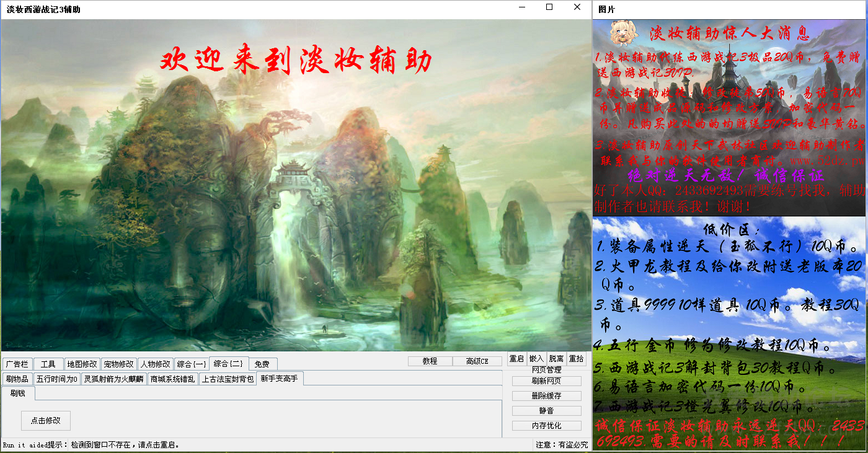
Task: Select the 五行时间为0 sub-tab
Action: coord(57,379)
